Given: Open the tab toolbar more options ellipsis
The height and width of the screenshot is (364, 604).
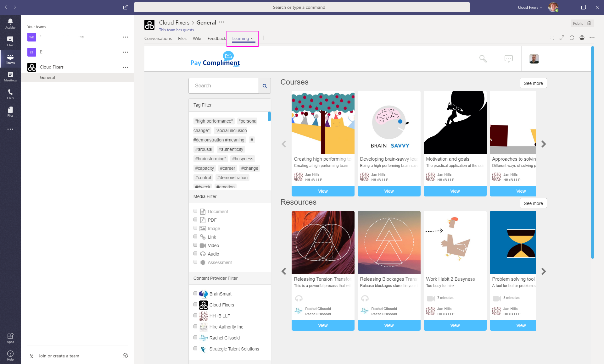Looking at the screenshot, I should [592, 38].
